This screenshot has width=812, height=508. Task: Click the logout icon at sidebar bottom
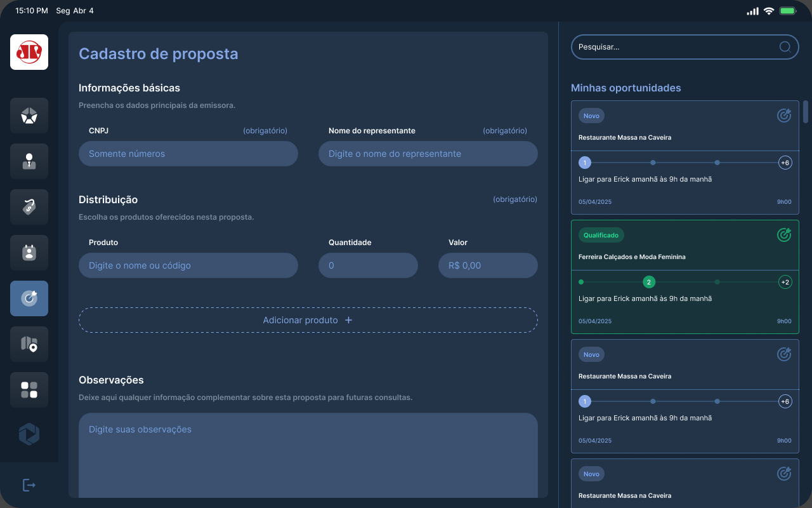pyautogui.click(x=29, y=485)
